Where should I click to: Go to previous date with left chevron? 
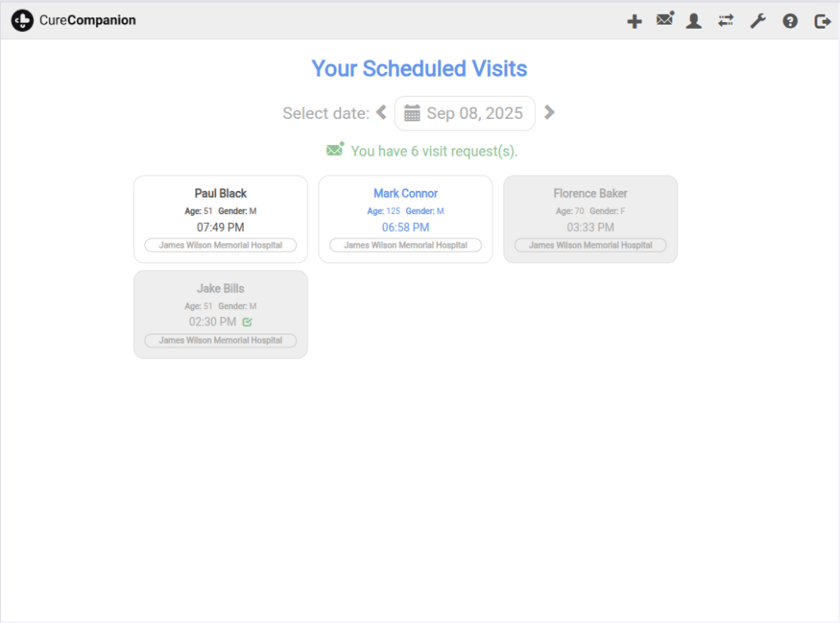(381, 112)
